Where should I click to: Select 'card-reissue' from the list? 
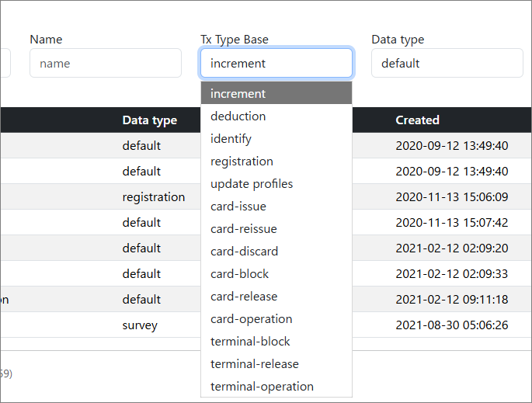[276, 228]
